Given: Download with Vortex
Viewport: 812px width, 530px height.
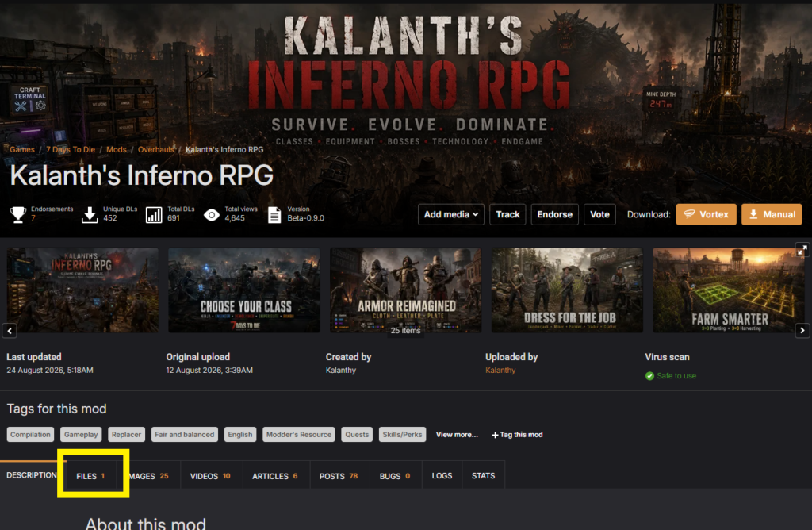Looking at the screenshot, I should click(706, 214).
